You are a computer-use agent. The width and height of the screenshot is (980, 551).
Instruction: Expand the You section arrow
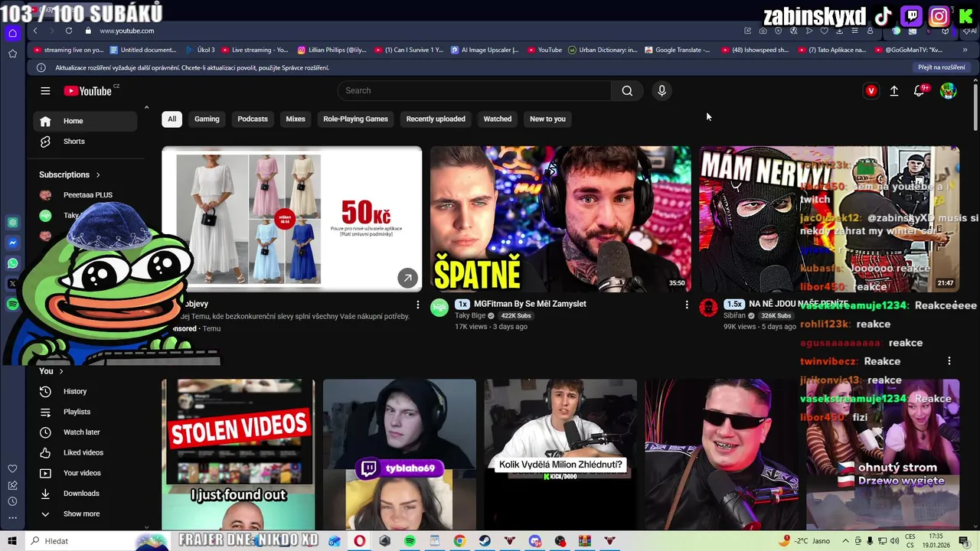point(61,371)
